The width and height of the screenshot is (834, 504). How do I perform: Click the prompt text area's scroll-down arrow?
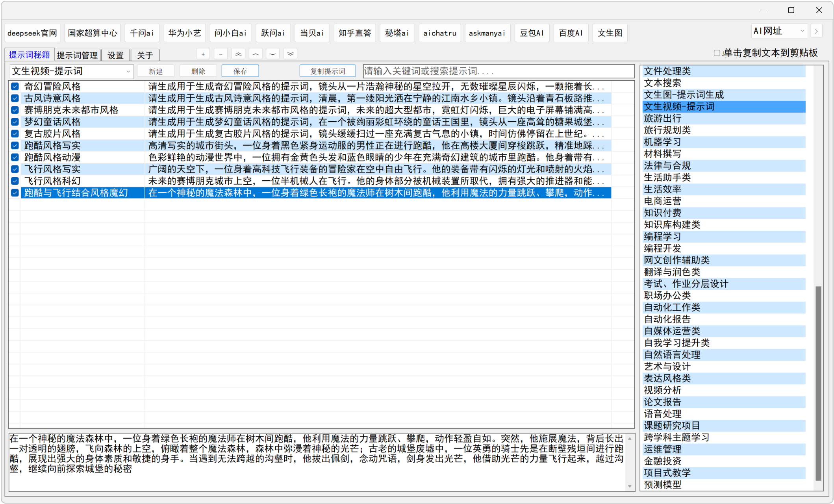(629, 486)
